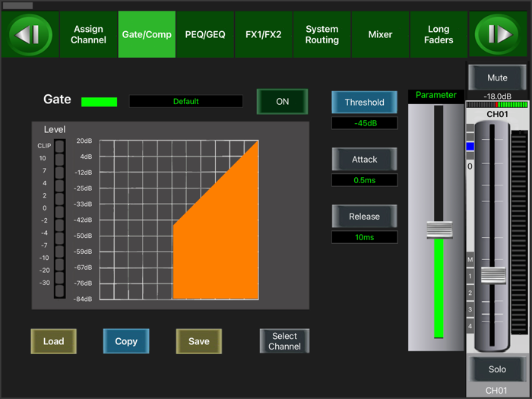Solo channel CH01
This screenshot has width=532, height=399.
(x=497, y=369)
